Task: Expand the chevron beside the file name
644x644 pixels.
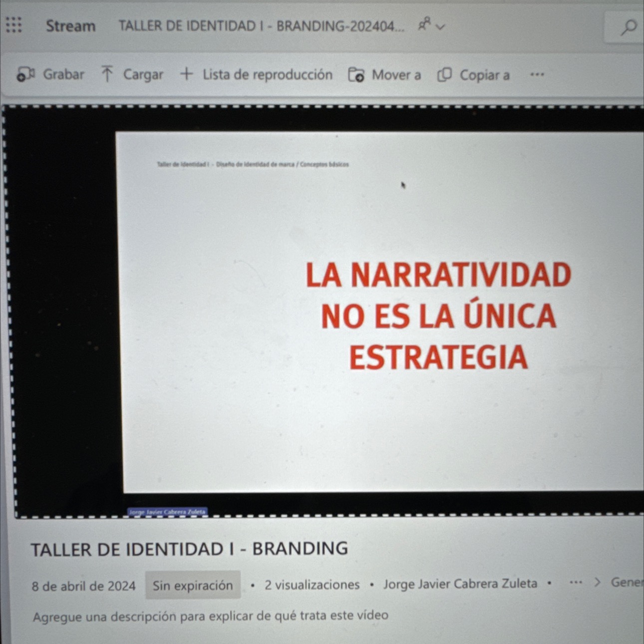Action: point(440,26)
